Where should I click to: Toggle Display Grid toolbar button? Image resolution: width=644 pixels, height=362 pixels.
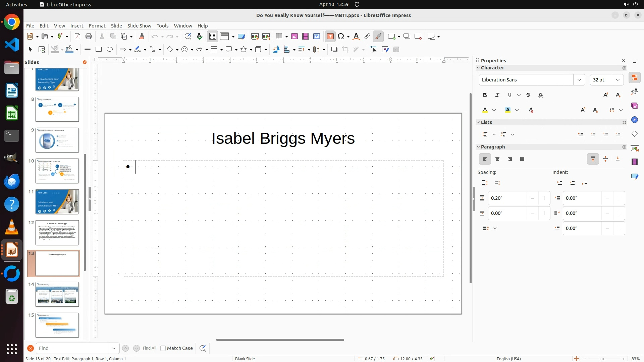click(213, 37)
